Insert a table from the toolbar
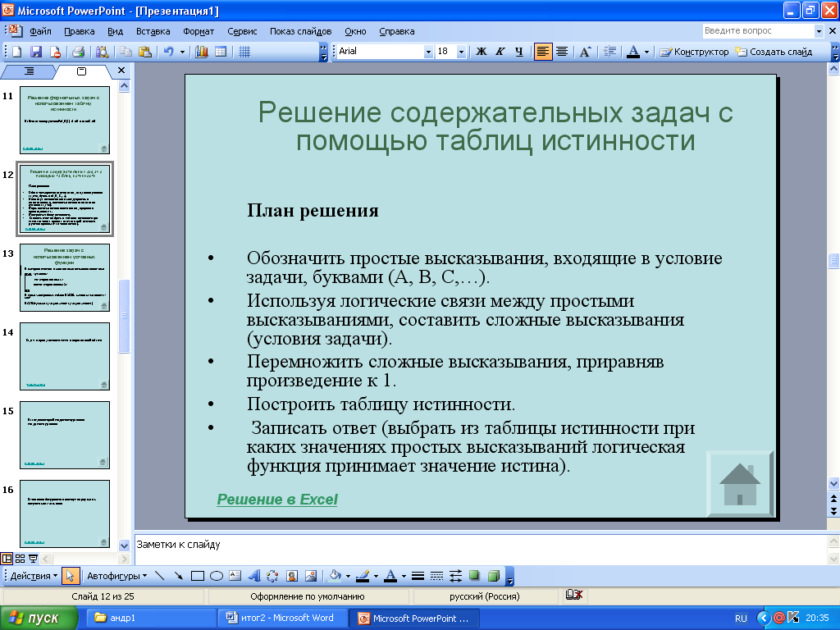Screen dimensions: 840x630 [220, 52]
